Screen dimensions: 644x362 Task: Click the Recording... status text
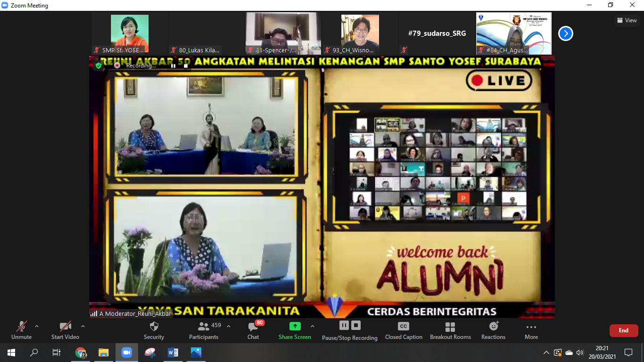click(141, 66)
